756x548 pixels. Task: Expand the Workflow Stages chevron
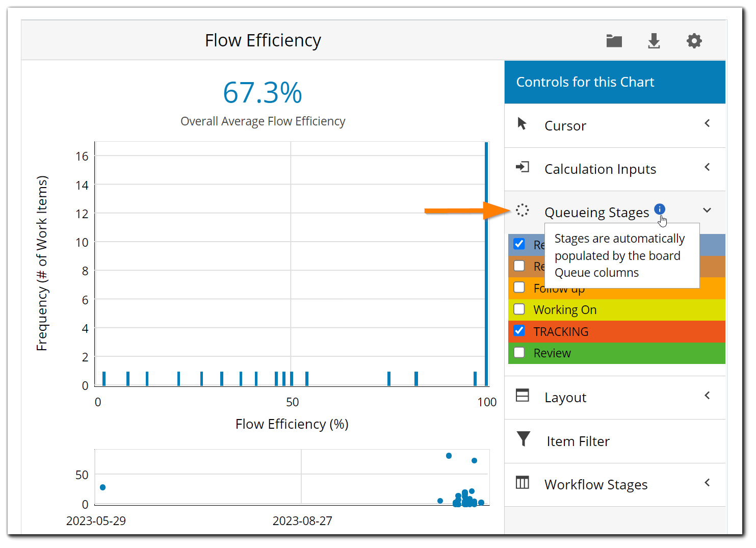pyautogui.click(x=707, y=483)
